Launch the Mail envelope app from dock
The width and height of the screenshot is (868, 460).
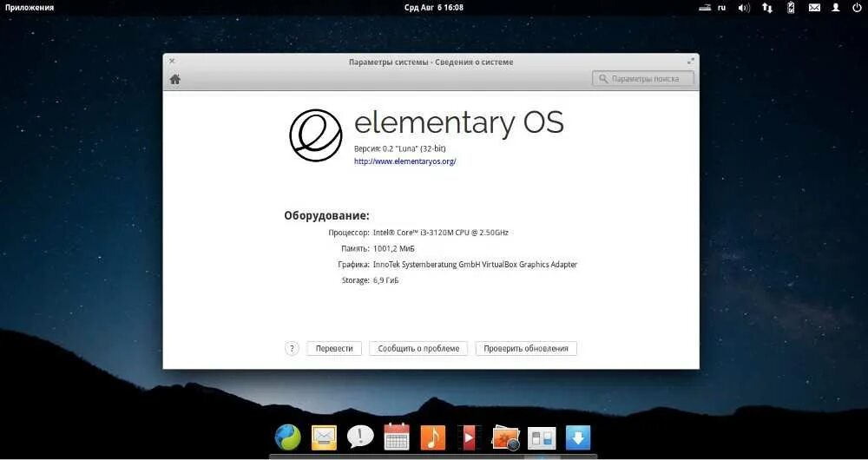pyautogui.click(x=324, y=437)
